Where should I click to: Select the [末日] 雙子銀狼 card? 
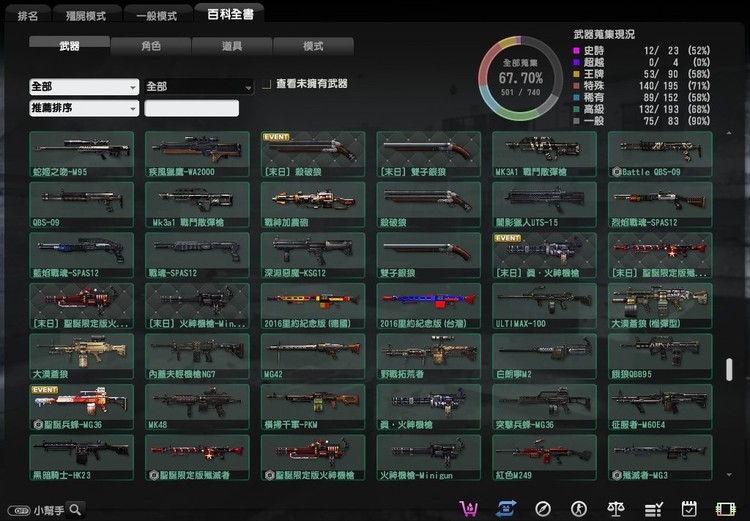click(429, 154)
